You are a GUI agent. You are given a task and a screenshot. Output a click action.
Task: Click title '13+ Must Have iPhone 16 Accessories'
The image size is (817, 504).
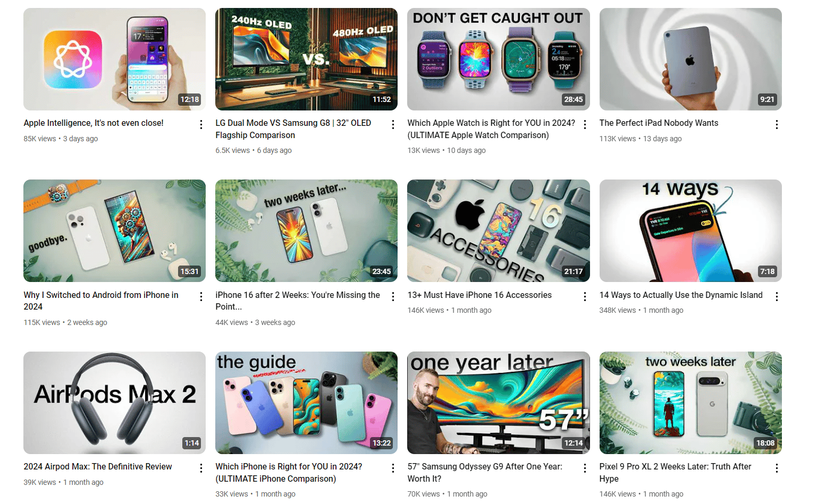click(479, 295)
